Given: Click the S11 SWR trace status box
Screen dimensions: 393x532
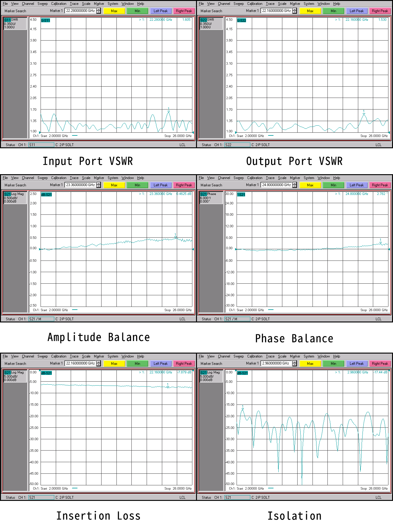Looking at the screenshot, I should 15,23.
